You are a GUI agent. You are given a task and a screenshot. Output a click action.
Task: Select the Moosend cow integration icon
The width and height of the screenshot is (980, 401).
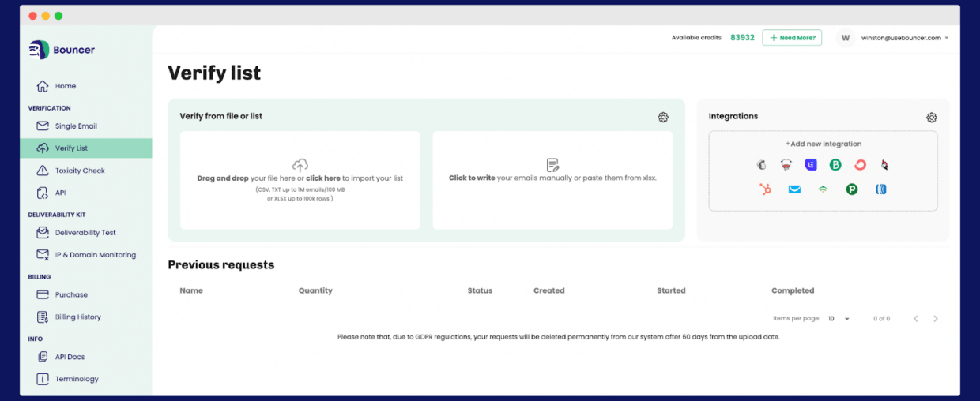(x=786, y=165)
